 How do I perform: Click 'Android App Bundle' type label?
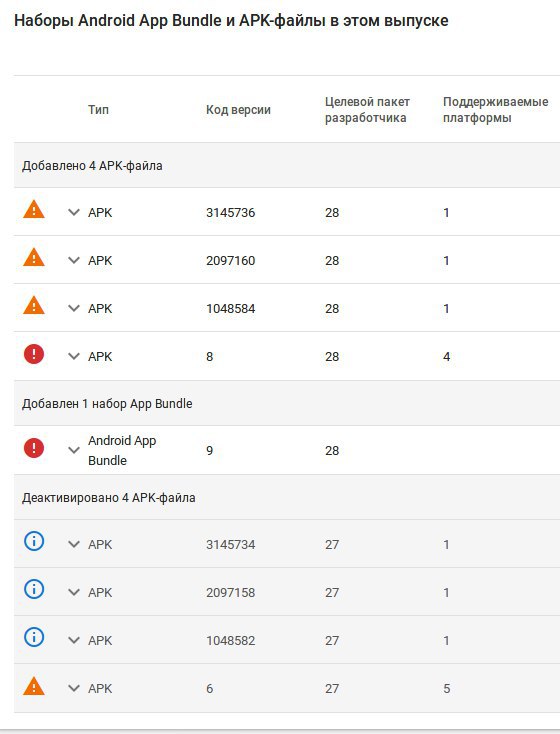tap(122, 450)
